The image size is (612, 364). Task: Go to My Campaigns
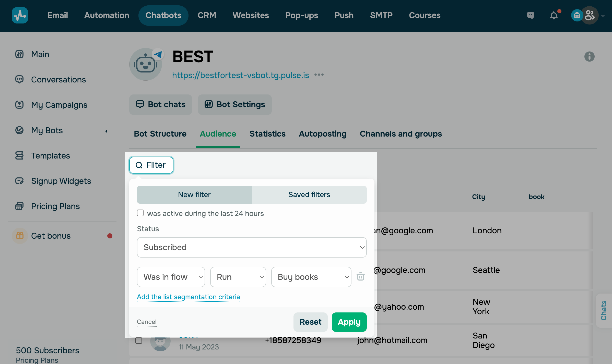[x=59, y=105]
